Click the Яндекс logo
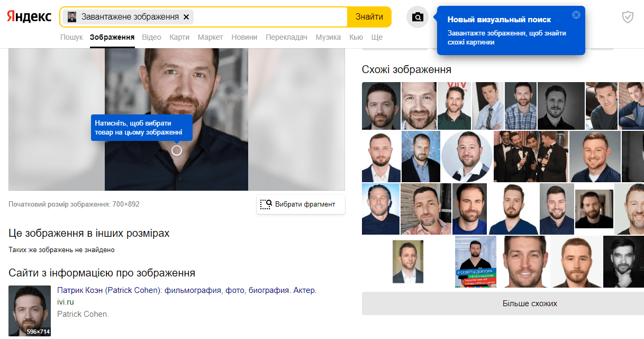The width and height of the screenshot is (644, 339). [x=29, y=17]
